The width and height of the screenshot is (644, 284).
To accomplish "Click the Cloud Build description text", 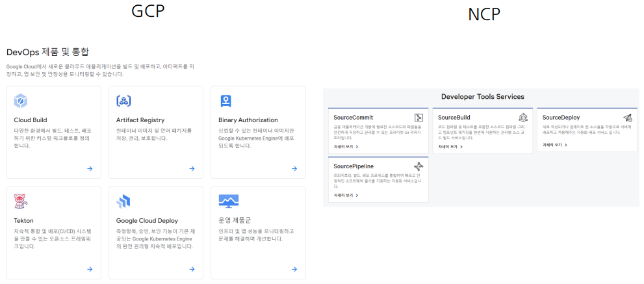I will point(52,138).
